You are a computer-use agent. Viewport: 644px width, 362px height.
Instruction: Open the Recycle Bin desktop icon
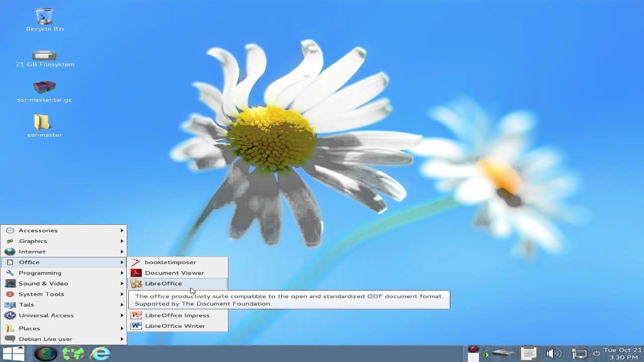pyautogui.click(x=45, y=16)
